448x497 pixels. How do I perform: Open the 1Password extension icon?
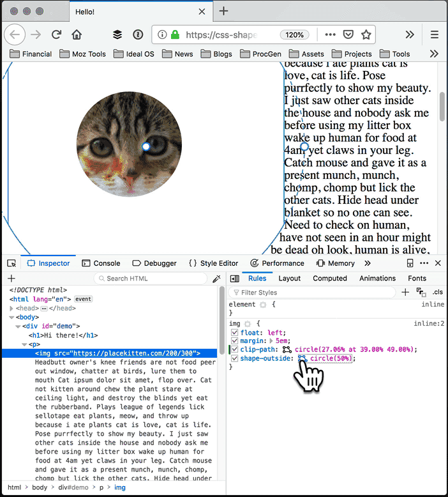(x=138, y=34)
